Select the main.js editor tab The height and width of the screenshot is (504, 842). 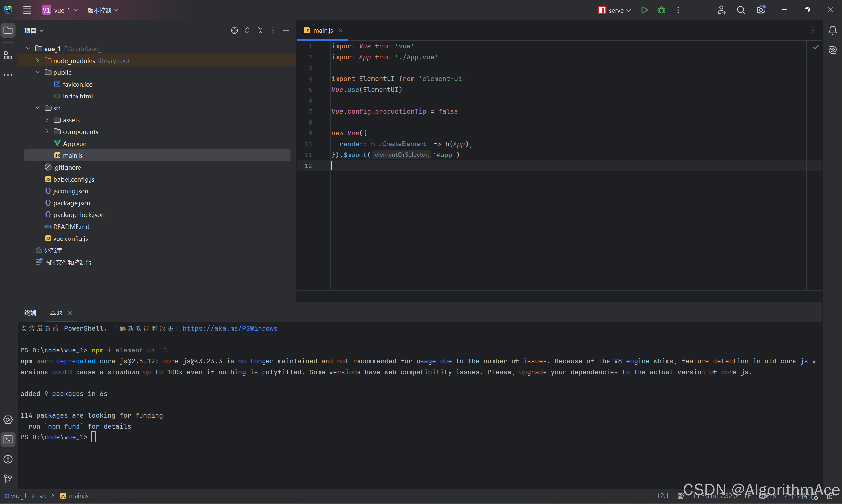[x=322, y=30]
